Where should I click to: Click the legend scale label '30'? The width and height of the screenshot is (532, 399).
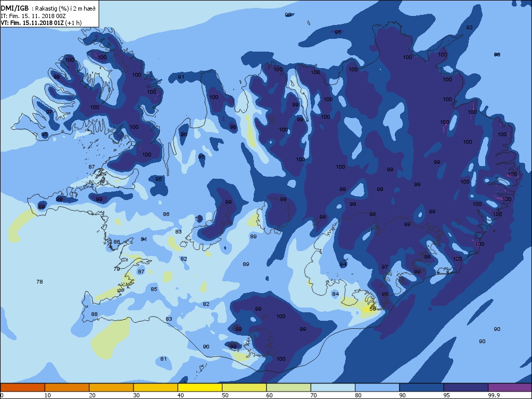click(136, 395)
